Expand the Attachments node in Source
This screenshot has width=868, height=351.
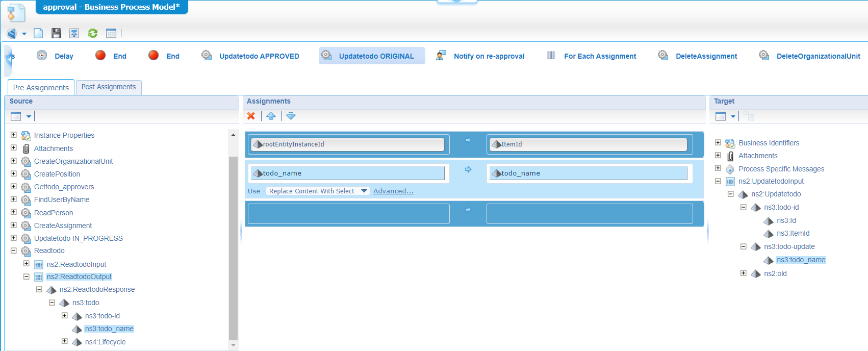(14, 147)
